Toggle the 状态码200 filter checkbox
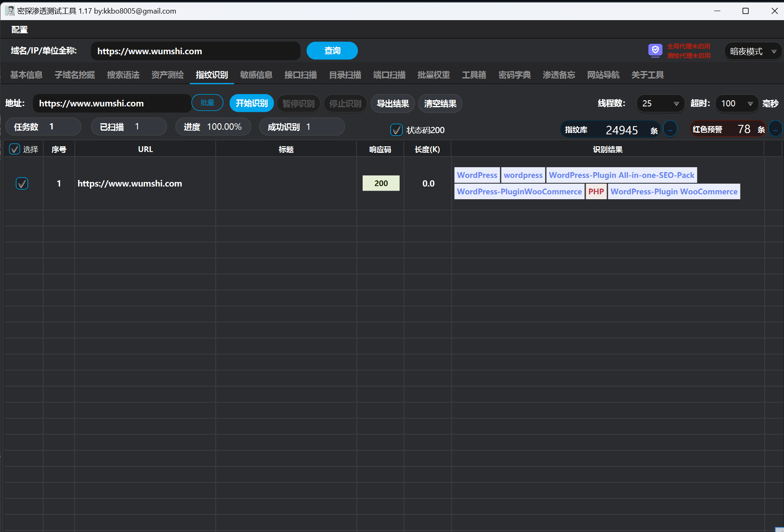The height and width of the screenshot is (532, 784). (x=396, y=130)
